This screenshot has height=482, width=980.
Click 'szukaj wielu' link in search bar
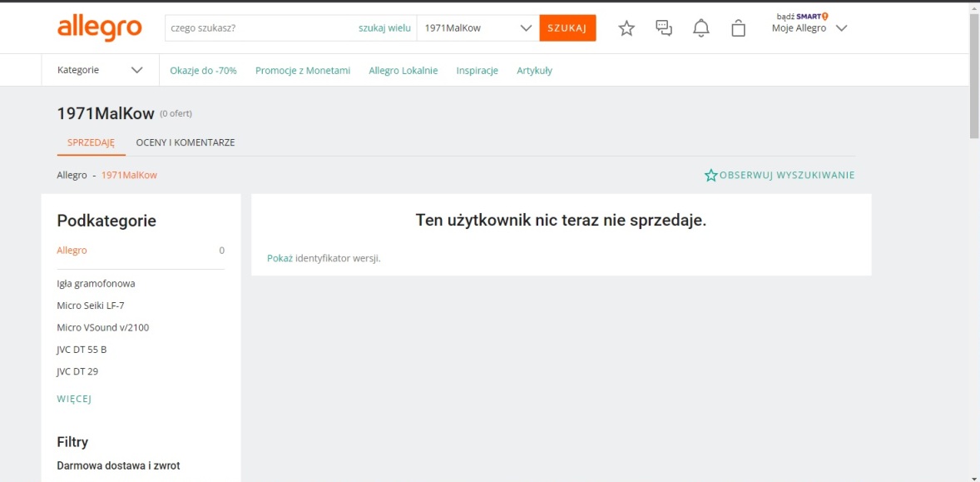point(384,28)
